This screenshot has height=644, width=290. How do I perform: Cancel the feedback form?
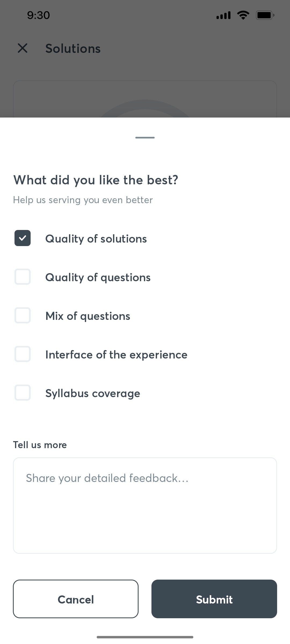point(76,599)
